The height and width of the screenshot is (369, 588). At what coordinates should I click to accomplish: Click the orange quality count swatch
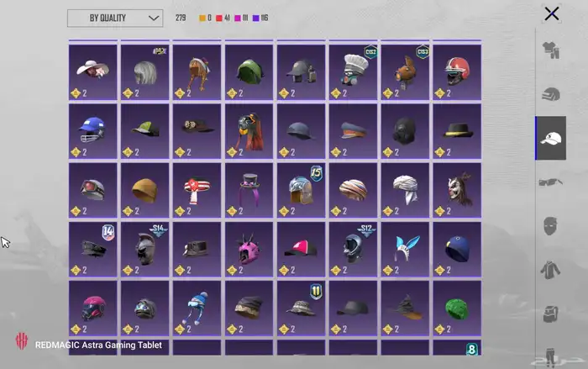click(x=202, y=18)
